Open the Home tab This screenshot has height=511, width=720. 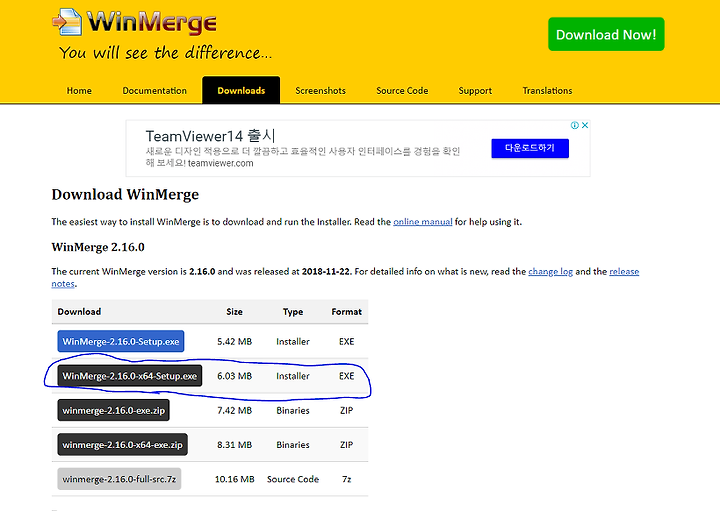(79, 90)
